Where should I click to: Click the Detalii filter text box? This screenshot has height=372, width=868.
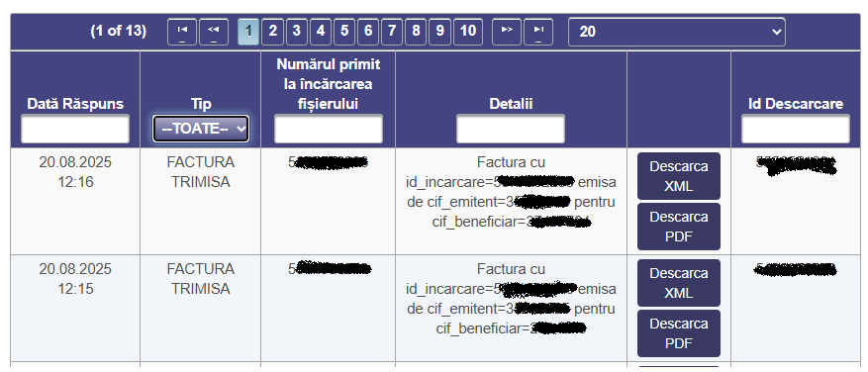(511, 129)
